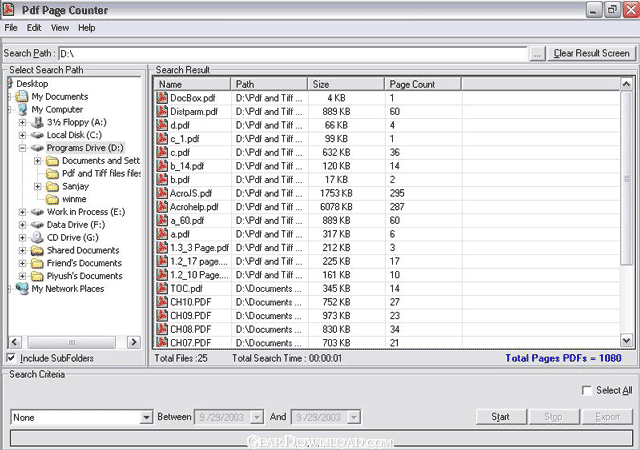Screen dimensions: 640x450
Task: Click the CD Drive (G:) disc icon
Action: pos(37,237)
